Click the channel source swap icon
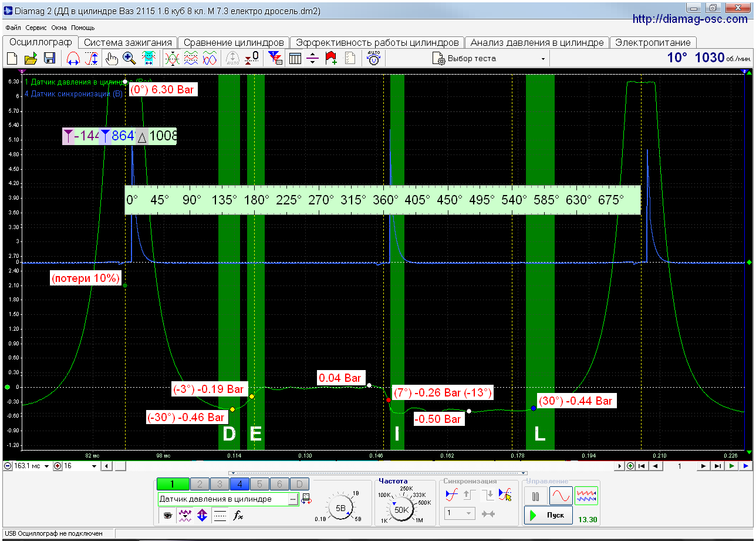Image resolution: width=756 pixels, height=541 pixels. pyautogui.click(x=306, y=499)
